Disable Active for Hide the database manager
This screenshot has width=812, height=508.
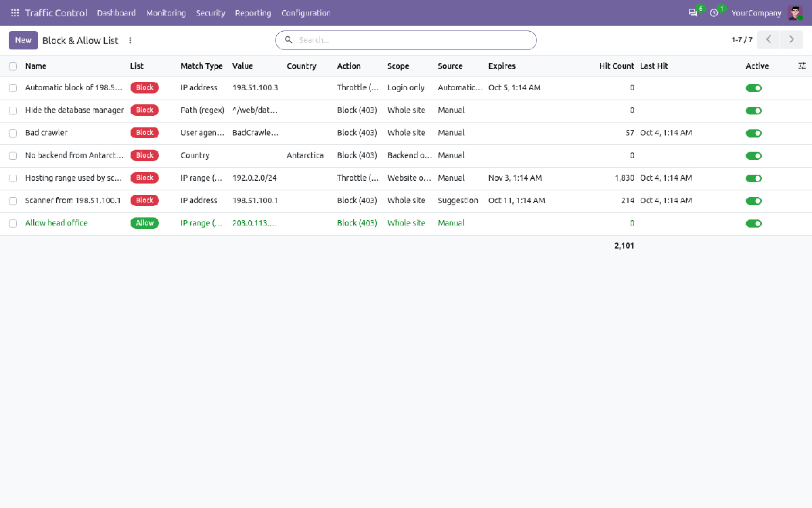click(x=754, y=110)
